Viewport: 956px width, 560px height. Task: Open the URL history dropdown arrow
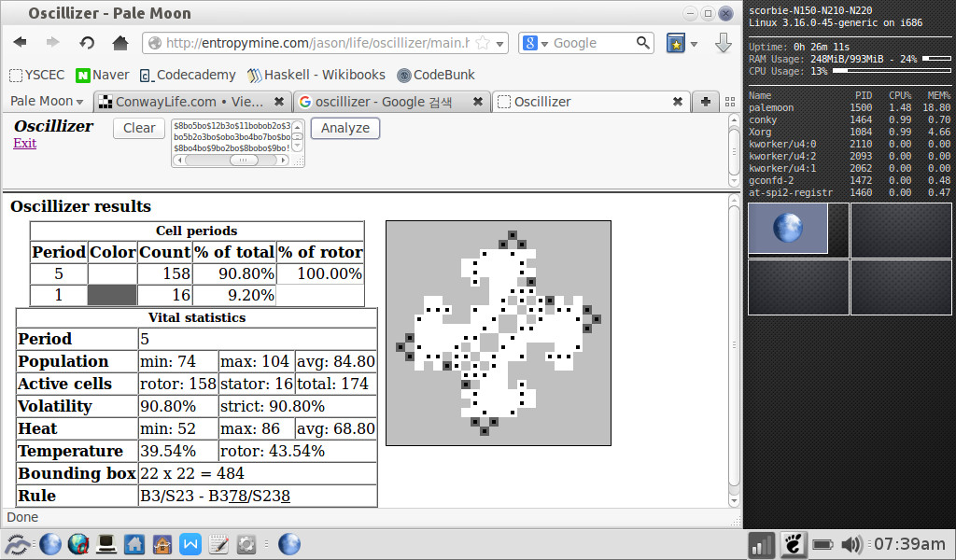[x=499, y=43]
